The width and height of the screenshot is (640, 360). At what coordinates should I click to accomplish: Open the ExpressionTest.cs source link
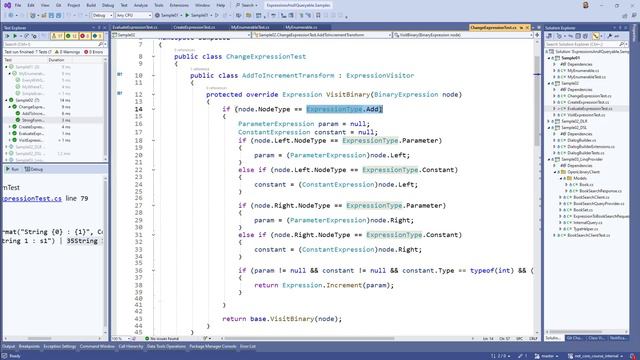pos(32,198)
